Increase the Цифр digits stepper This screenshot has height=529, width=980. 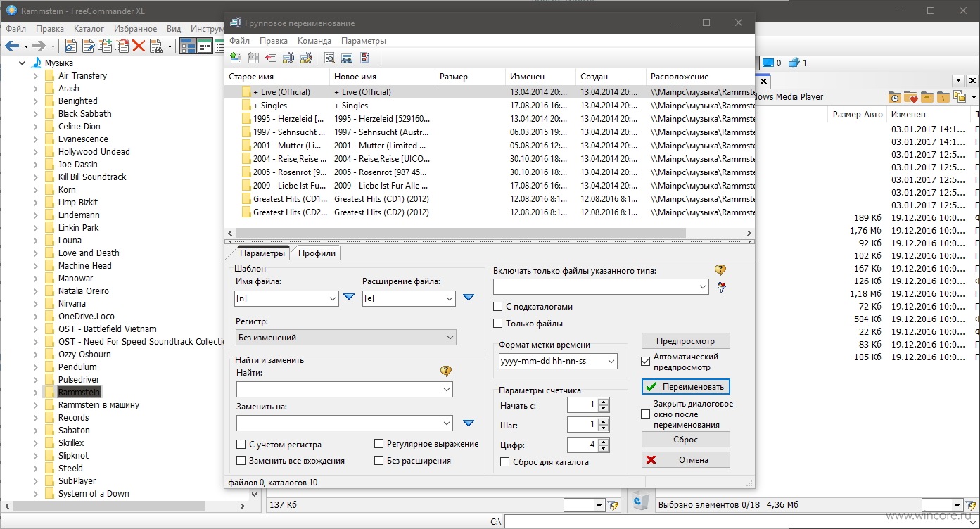tap(604, 442)
